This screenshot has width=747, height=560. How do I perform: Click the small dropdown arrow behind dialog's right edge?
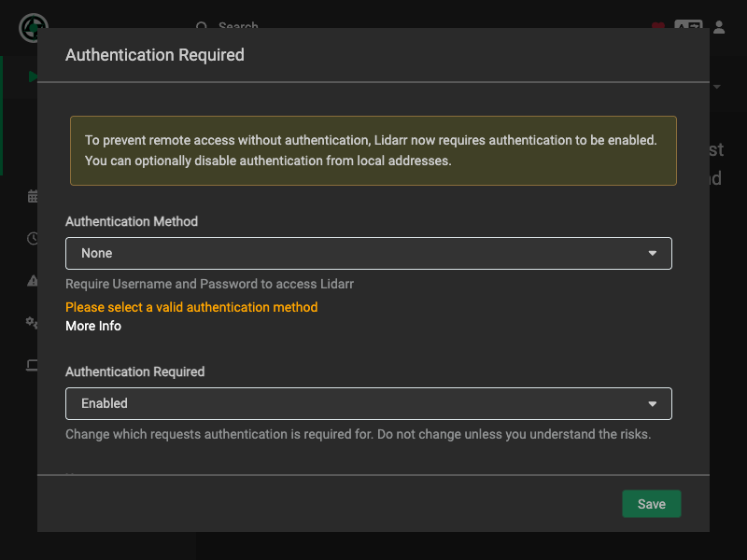point(716,87)
